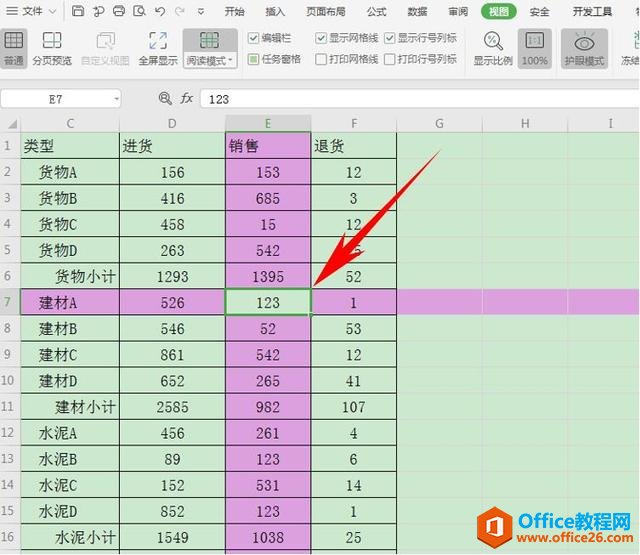This screenshot has height=555, width=640.
Task: Switch to the 页面布局 tab
Action: click(x=326, y=11)
